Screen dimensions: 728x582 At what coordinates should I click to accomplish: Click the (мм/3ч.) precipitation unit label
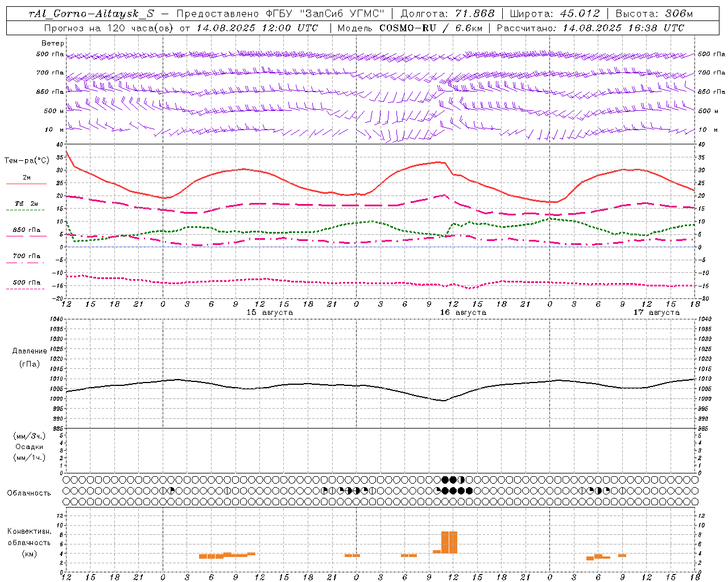click(30, 436)
